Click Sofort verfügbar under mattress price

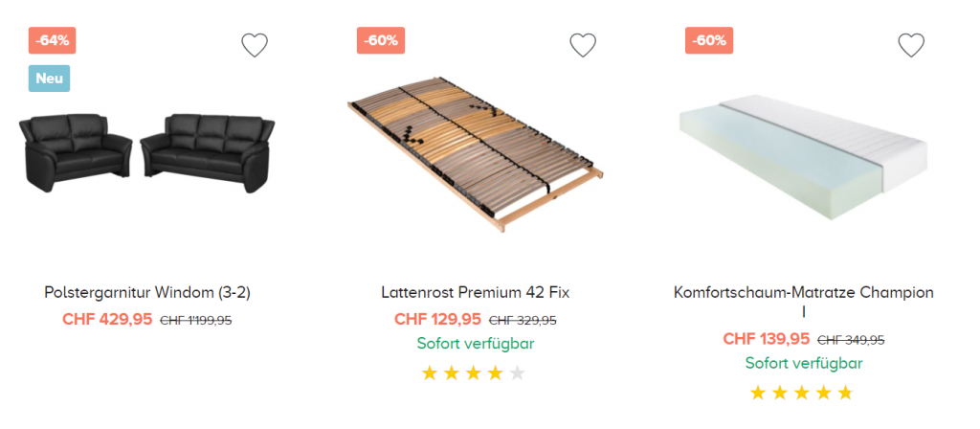804,364
